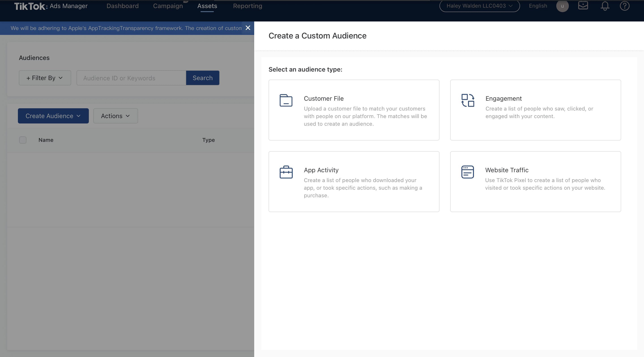Viewport: 644px width, 357px height.
Task: Go to the Dashboard tab
Action: [122, 6]
